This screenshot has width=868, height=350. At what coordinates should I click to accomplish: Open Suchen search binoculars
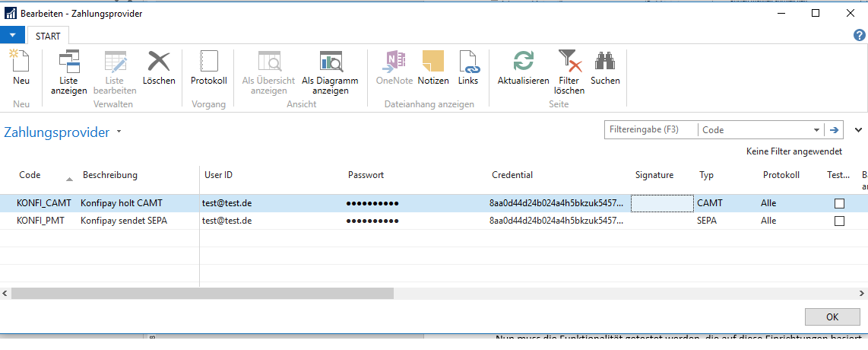click(605, 68)
